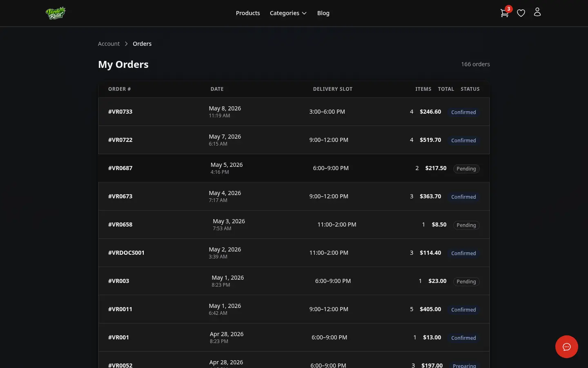Open the red chat support bubble
Viewport: 588px width, 368px height.
click(x=567, y=347)
